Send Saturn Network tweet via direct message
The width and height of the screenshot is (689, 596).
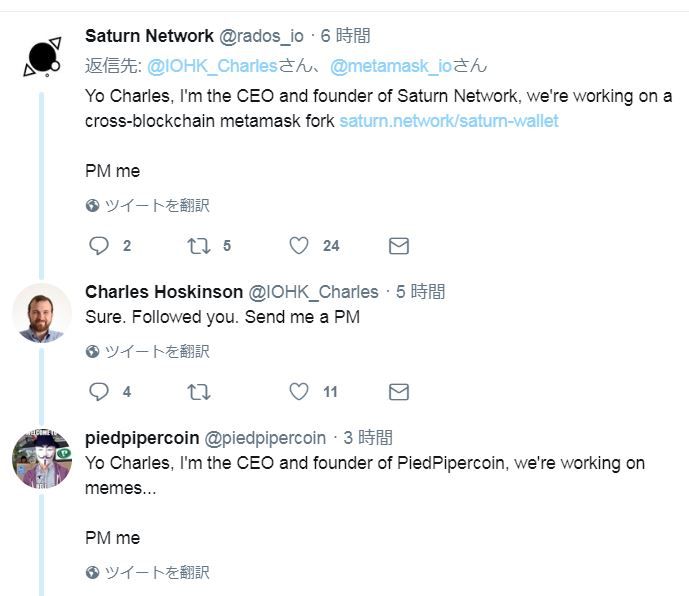pos(398,246)
